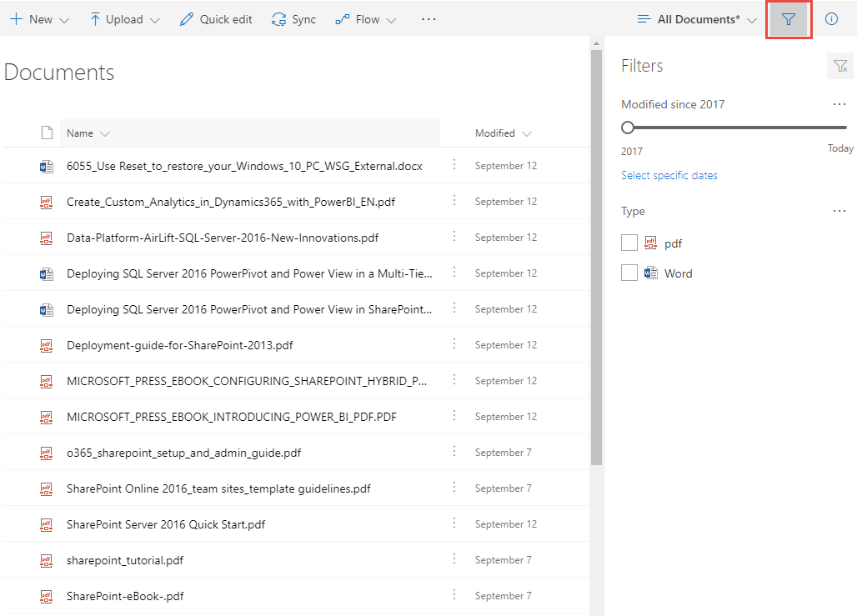Open the Name column header dropdown
The width and height of the screenshot is (857, 616).
point(105,134)
